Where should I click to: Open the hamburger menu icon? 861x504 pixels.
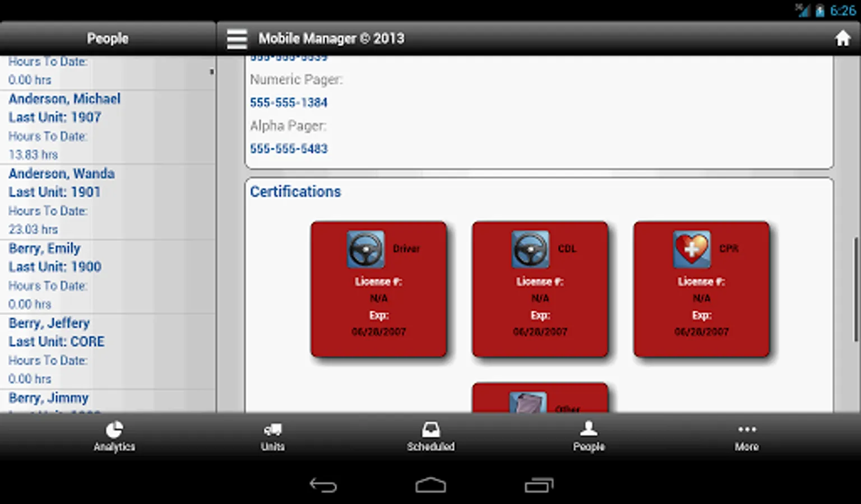click(x=237, y=39)
